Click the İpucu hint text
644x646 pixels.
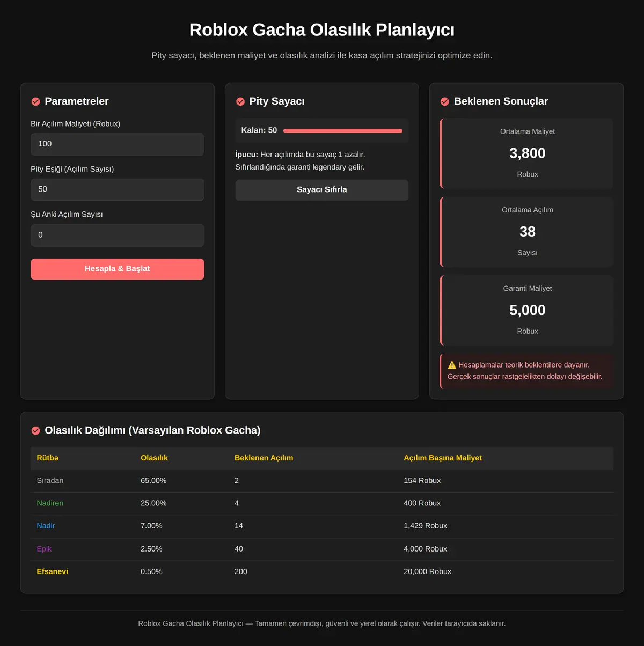[x=301, y=161]
